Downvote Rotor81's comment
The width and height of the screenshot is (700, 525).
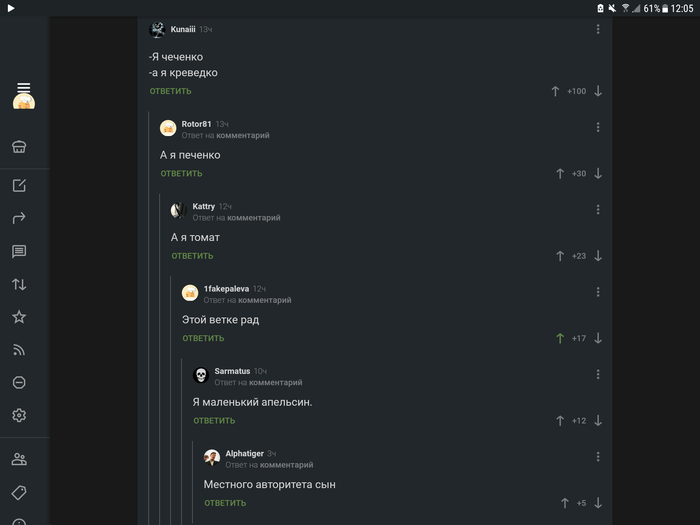point(598,173)
